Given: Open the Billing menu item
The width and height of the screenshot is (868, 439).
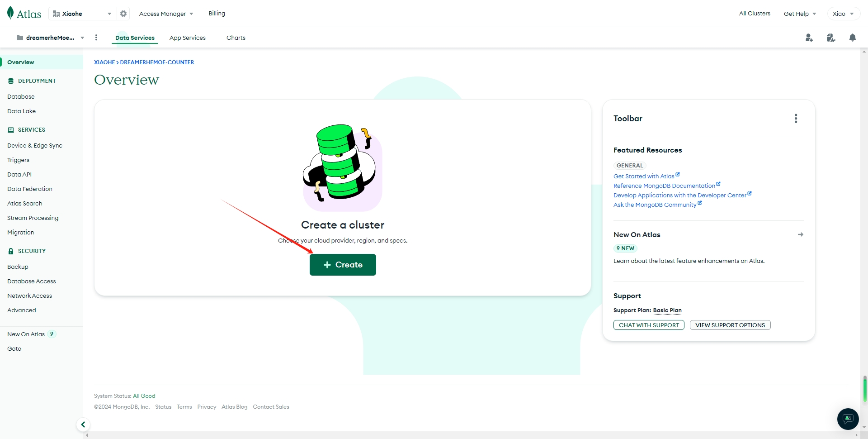Looking at the screenshot, I should pos(217,14).
